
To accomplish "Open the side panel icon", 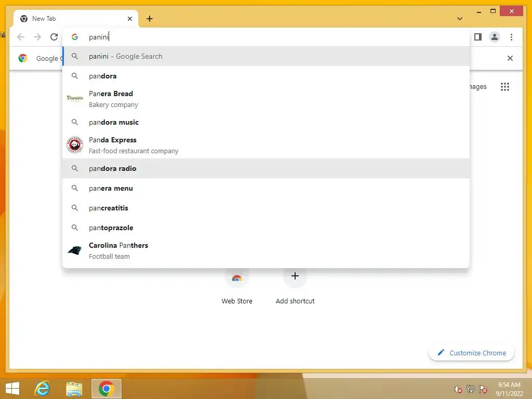I will tap(478, 37).
